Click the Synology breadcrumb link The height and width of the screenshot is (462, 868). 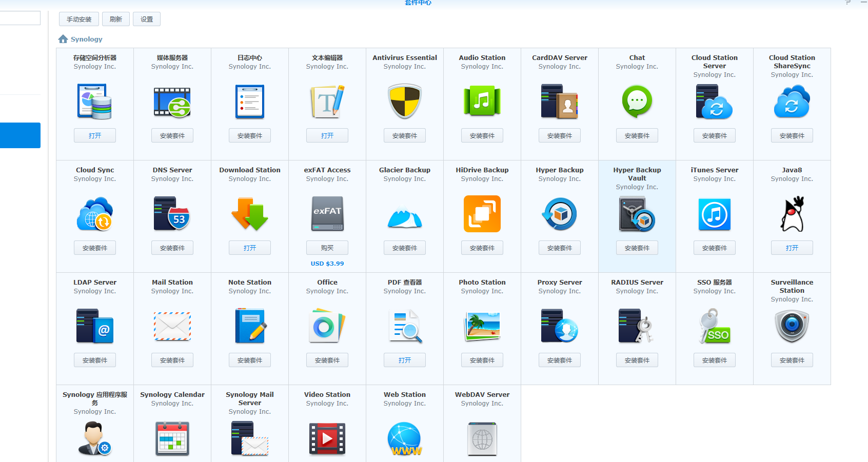click(87, 39)
